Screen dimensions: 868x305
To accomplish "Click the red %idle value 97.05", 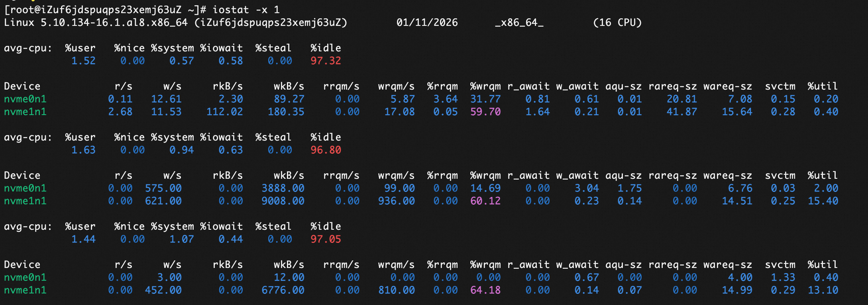I will [326, 239].
